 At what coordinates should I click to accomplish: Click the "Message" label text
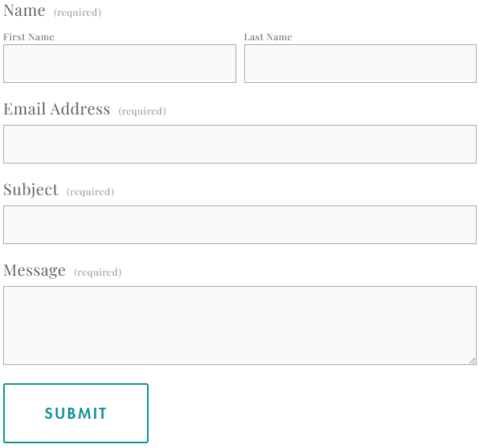[x=35, y=270]
